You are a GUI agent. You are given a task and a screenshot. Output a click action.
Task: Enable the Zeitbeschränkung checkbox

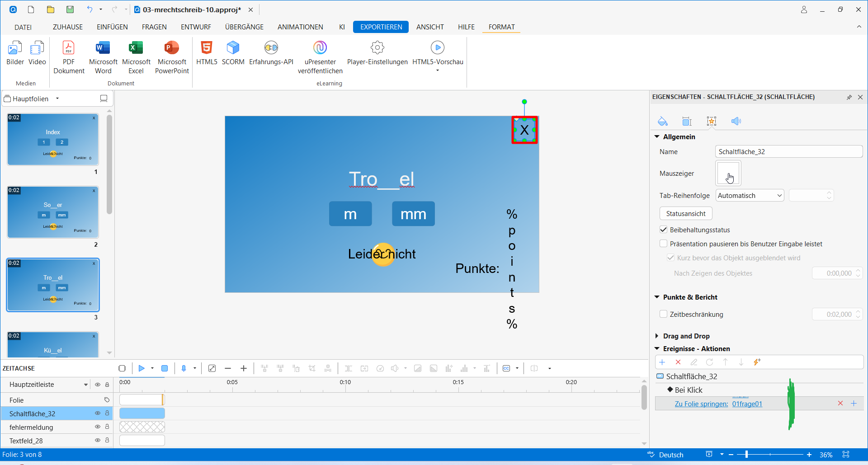click(x=664, y=314)
